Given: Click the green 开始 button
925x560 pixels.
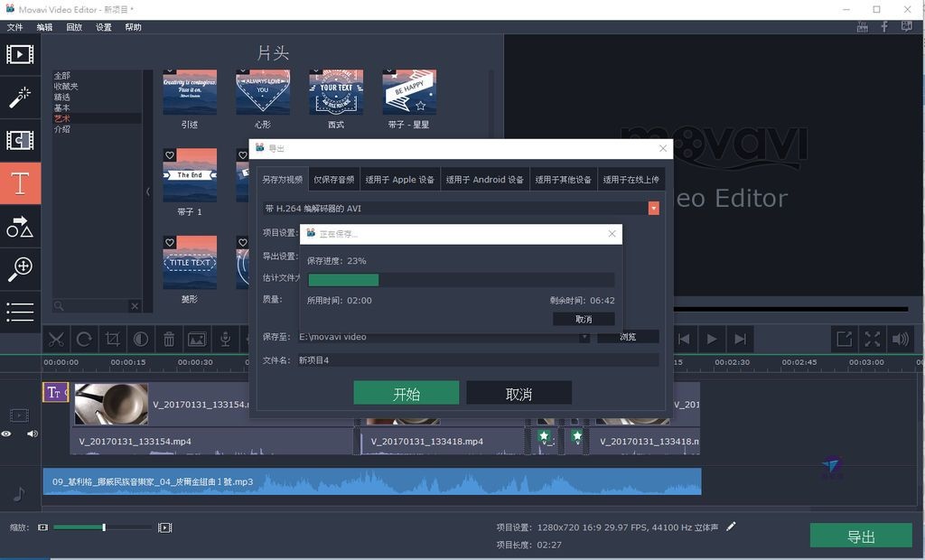Looking at the screenshot, I should click(x=406, y=393).
